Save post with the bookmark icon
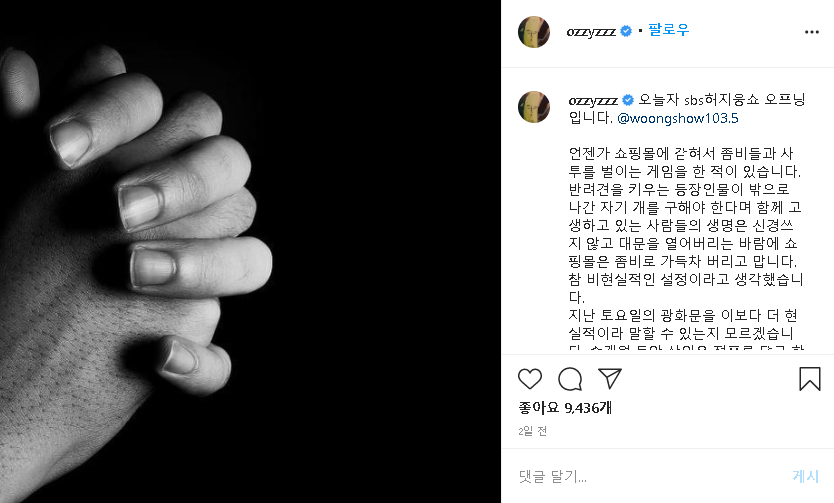This screenshot has width=834, height=503. tap(810, 379)
